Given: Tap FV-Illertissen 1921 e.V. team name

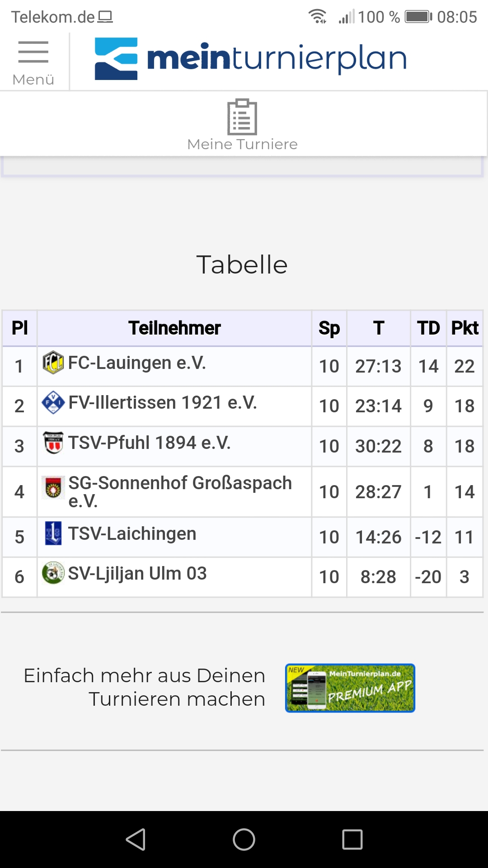Looking at the screenshot, I should (163, 402).
